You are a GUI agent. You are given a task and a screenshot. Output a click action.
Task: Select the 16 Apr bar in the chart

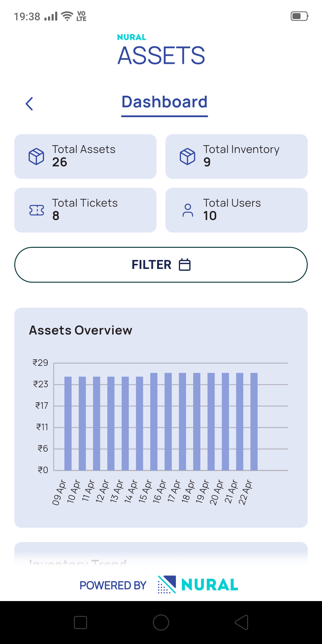click(168, 422)
